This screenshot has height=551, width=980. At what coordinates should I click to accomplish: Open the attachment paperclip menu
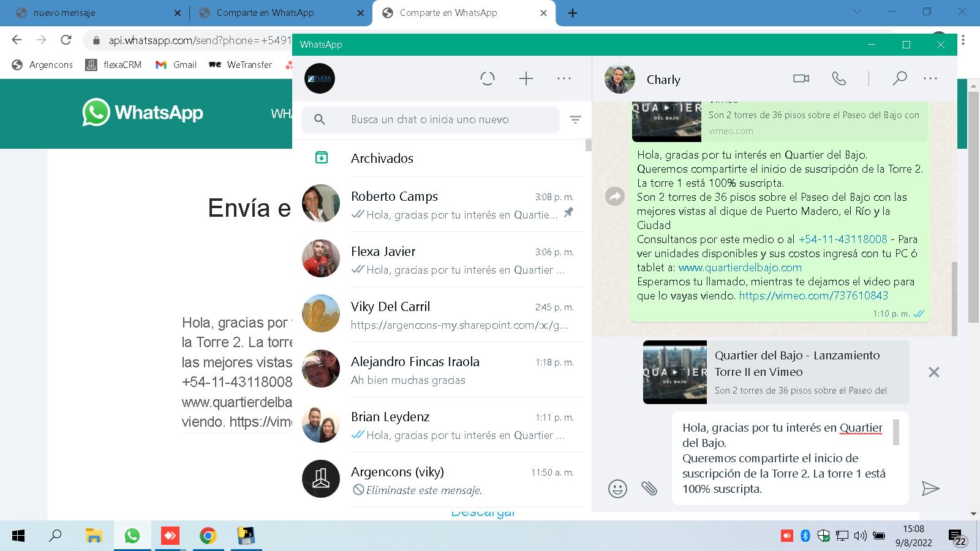pyautogui.click(x=649, y=489)
